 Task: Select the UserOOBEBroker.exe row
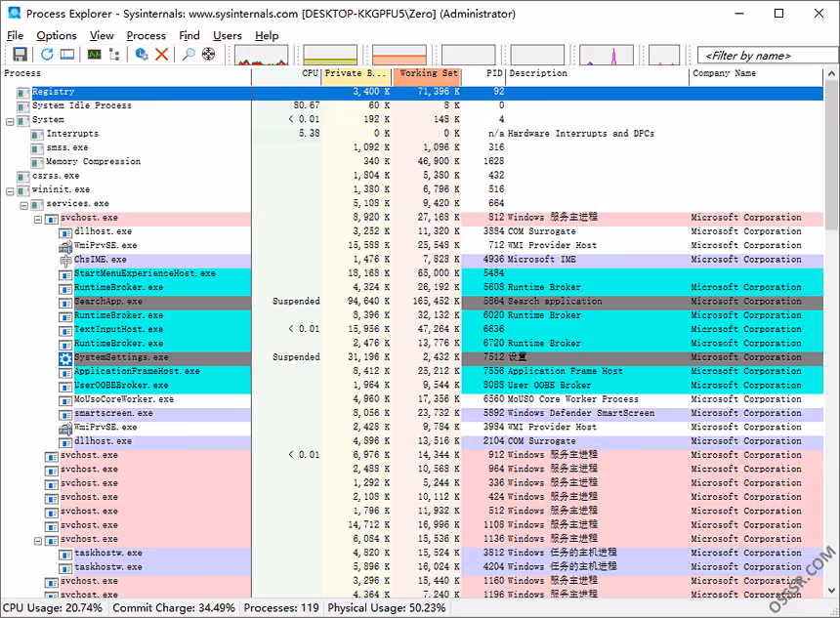coord(411,385)
